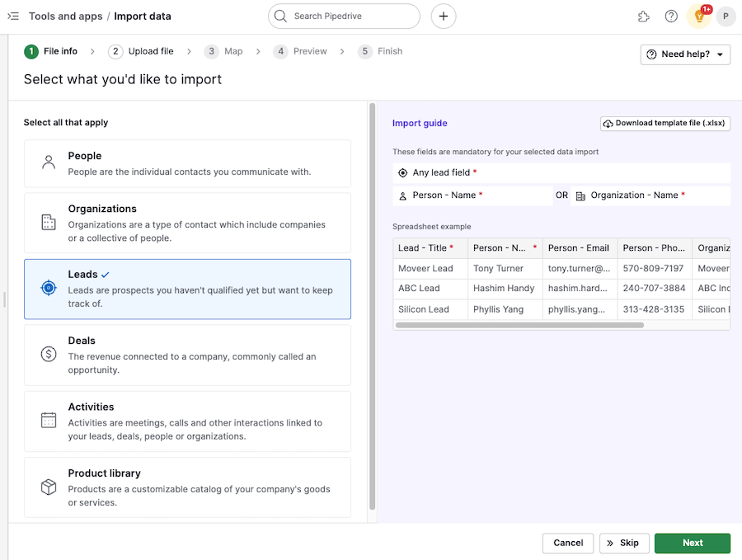742x560 pixels.
Task: Click the Phyllis Yang cell
Action: point(505,309)
